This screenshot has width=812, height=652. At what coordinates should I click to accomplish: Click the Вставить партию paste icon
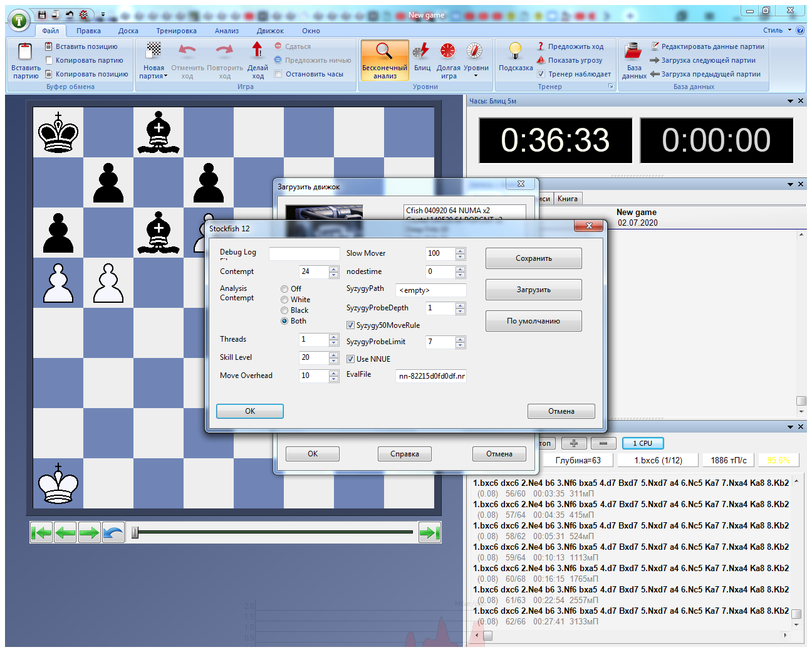tap(25, 51)
